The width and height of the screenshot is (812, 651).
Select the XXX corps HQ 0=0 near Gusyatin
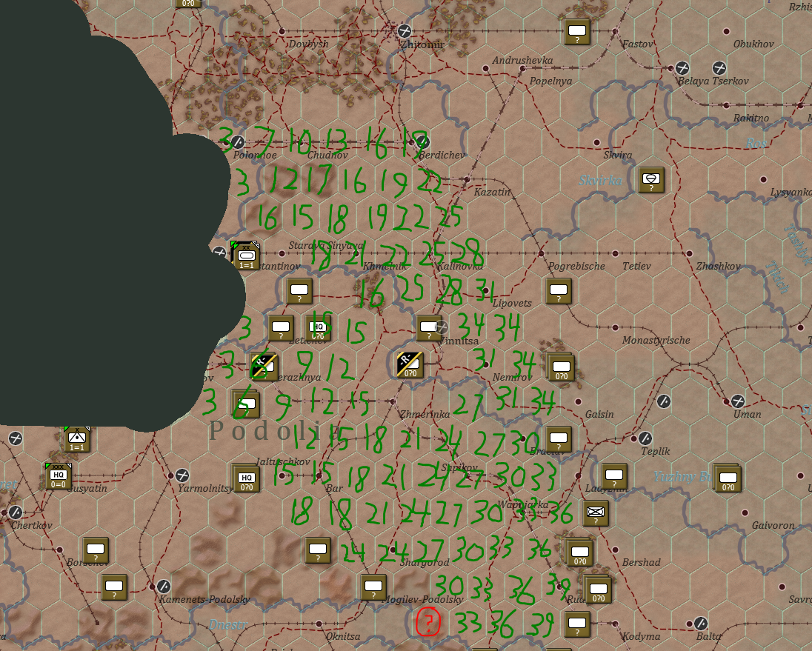point(58,476)
